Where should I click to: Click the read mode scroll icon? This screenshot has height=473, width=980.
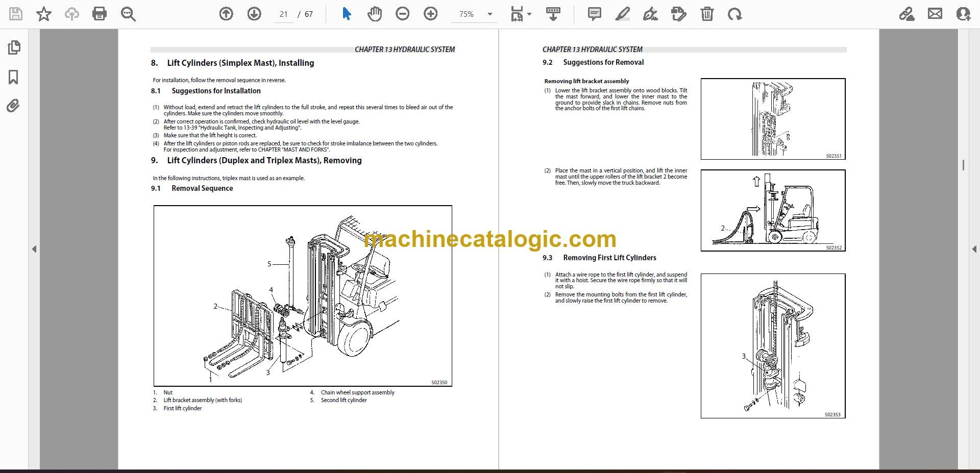coord(553,14)
